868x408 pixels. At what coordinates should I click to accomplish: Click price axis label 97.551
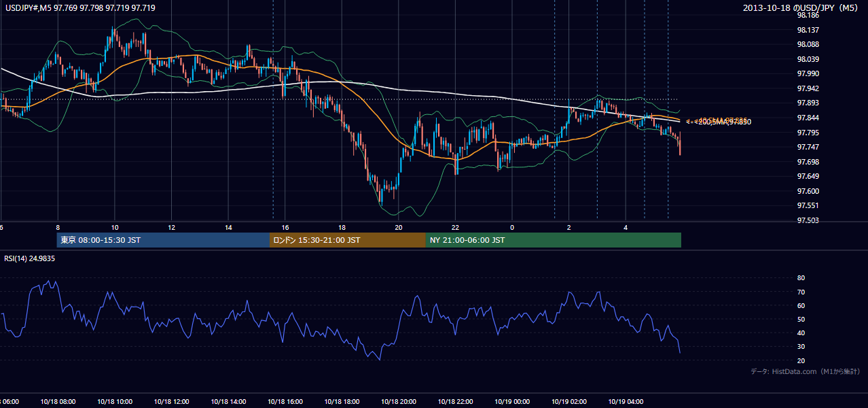point(808,205)
